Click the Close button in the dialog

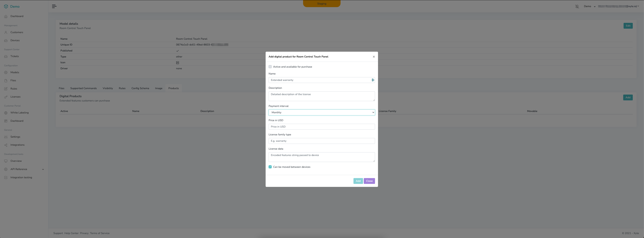pos(369,181)
